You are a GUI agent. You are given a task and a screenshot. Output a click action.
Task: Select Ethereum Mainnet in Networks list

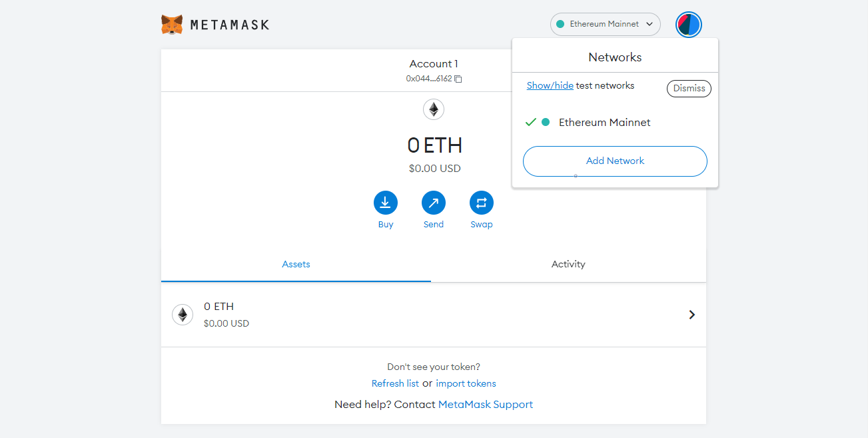[x=604, y=123]
